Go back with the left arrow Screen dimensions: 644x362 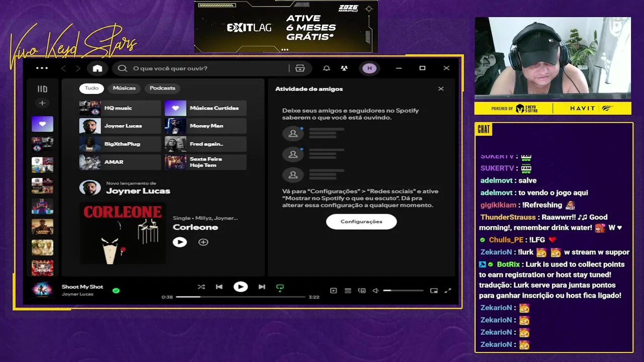[63, 68]
